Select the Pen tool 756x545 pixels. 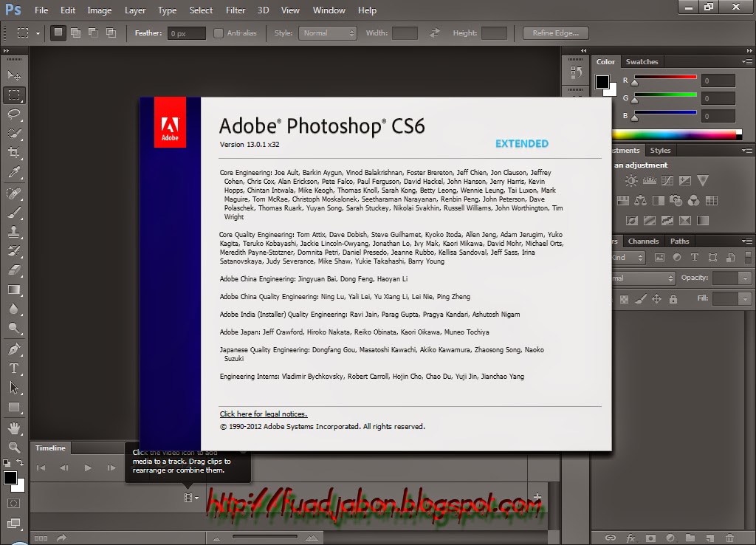pos(14,349)
